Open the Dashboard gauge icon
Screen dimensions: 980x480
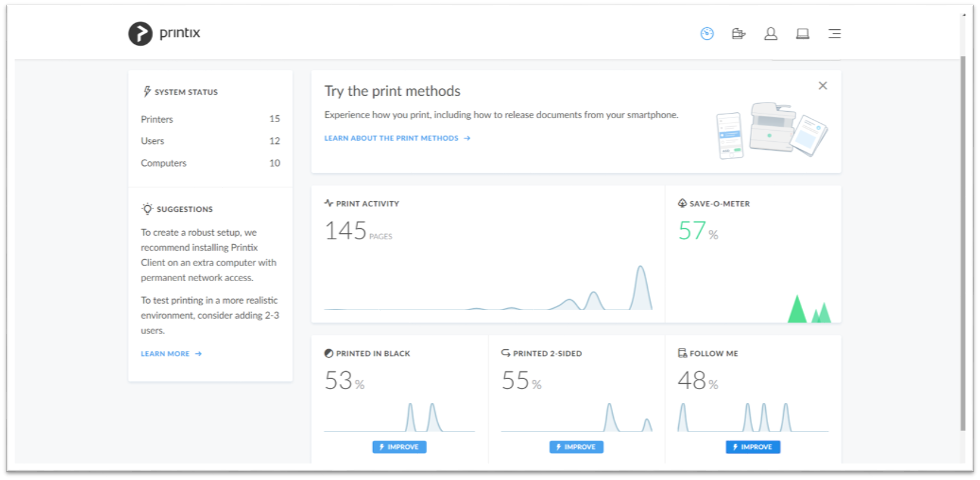coord(707,33)
